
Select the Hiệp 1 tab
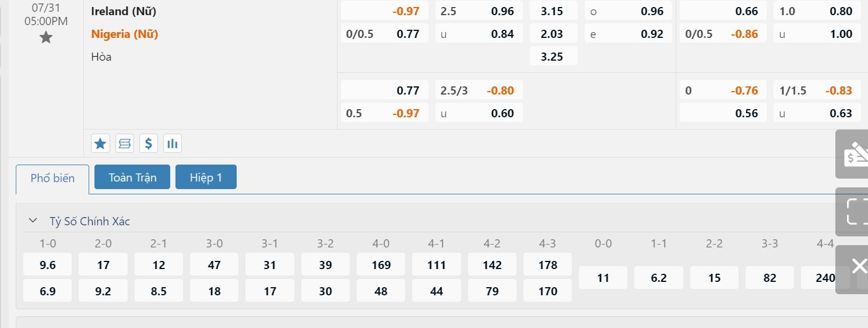(206, 177)
